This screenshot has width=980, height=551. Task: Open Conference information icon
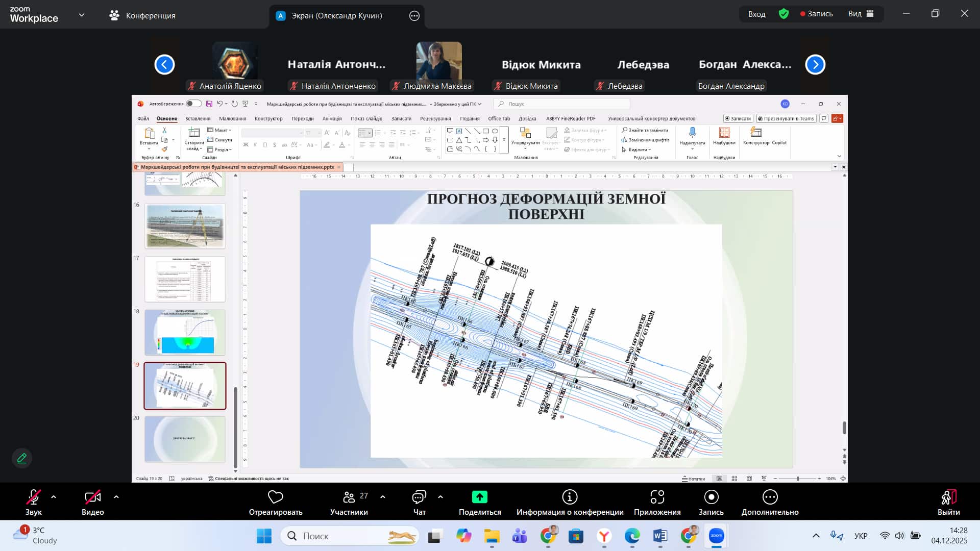click(570, 497)
